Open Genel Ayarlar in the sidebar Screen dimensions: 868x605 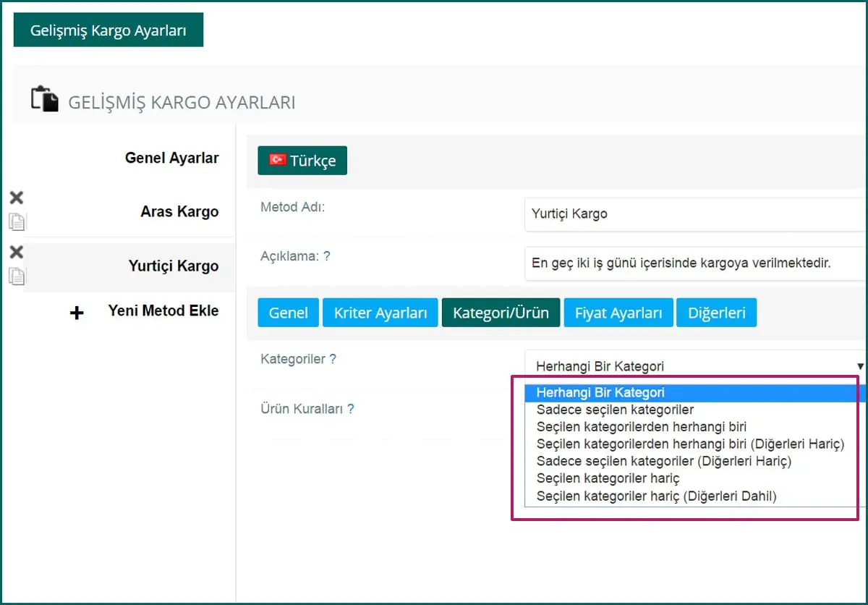[x=171, y=158]
